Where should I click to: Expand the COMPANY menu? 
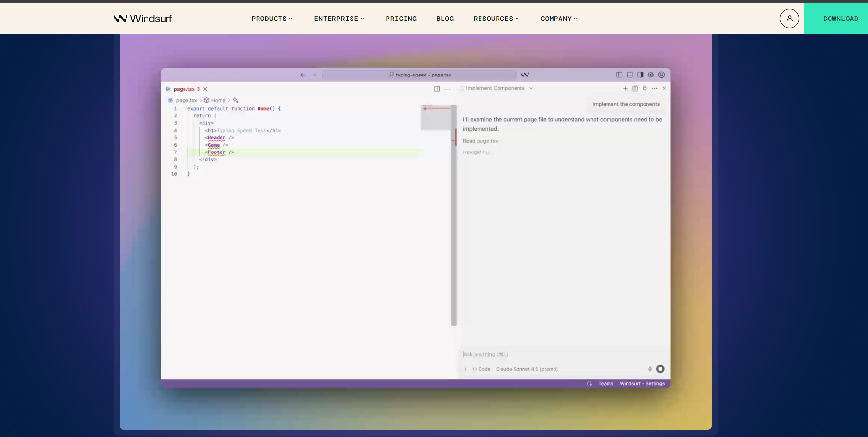coord(559,19)
